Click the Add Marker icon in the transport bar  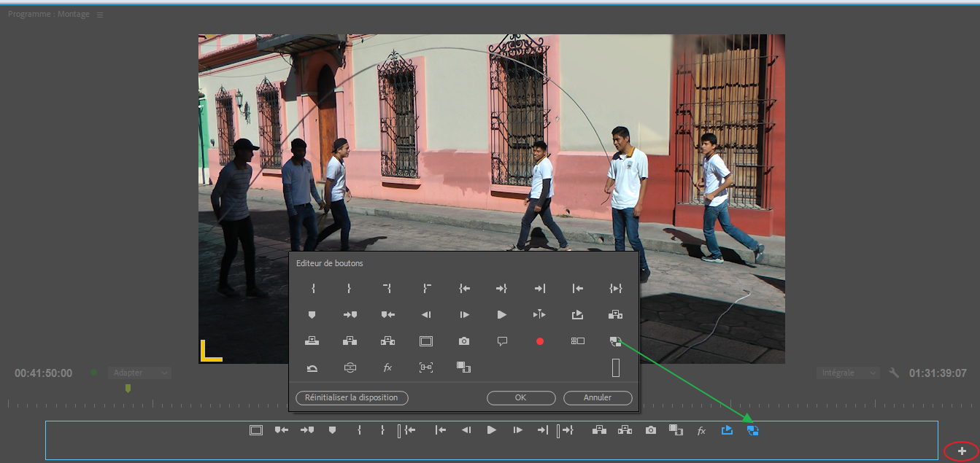(x=332, y=430)
